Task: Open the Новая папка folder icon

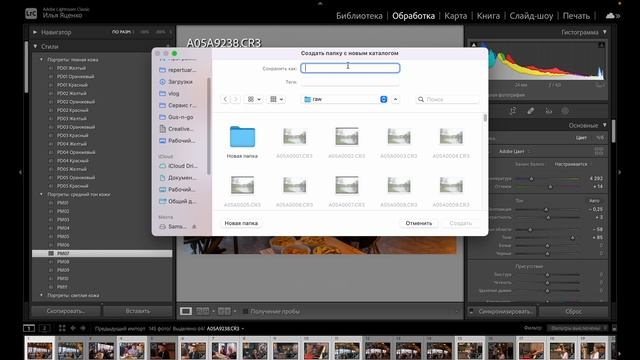Action: coord(242,137)
